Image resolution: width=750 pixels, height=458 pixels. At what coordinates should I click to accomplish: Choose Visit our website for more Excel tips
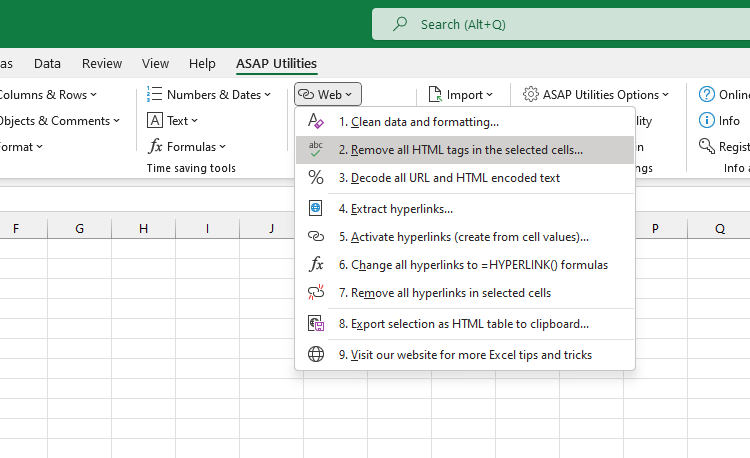(465, 355)
